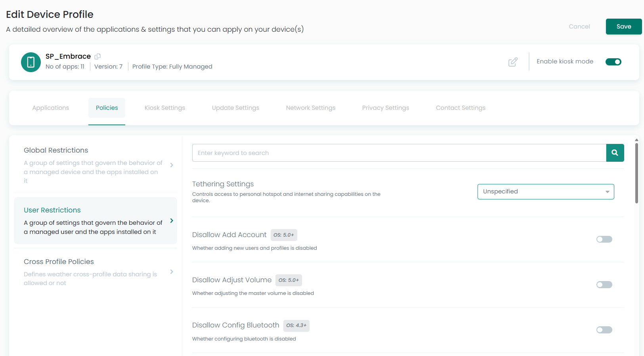Toggle Disallow Config Bluetooth on
This screenshot has width=644, height=356.
coord(604,330)
